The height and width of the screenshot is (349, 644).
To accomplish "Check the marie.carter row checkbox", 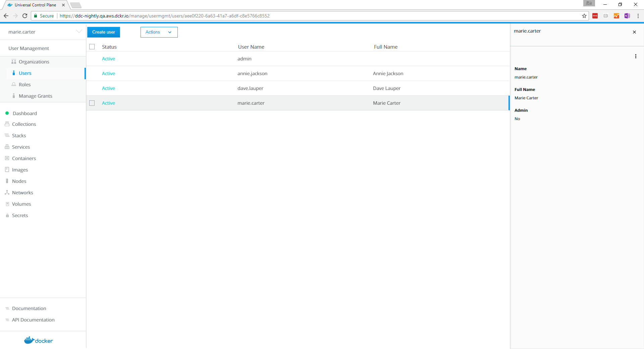I will pos(92,103).
